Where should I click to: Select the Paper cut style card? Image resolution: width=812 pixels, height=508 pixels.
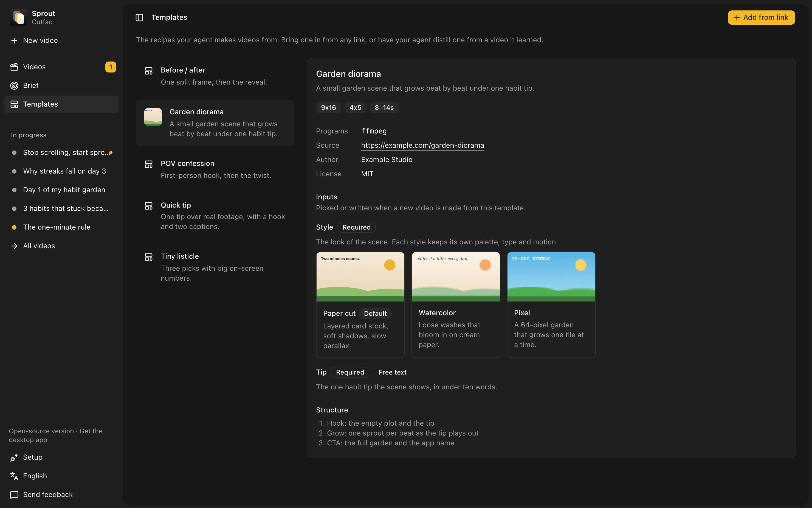coord(360,305)
